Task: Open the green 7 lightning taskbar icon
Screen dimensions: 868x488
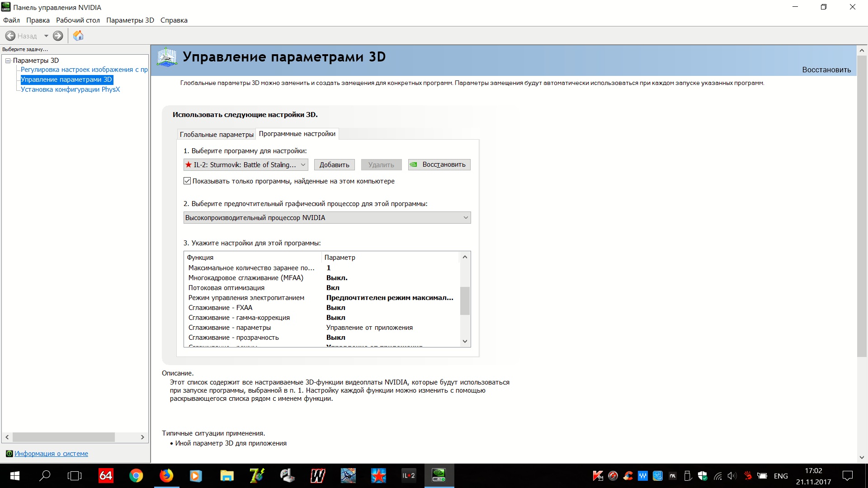Action: coord(257,476)
